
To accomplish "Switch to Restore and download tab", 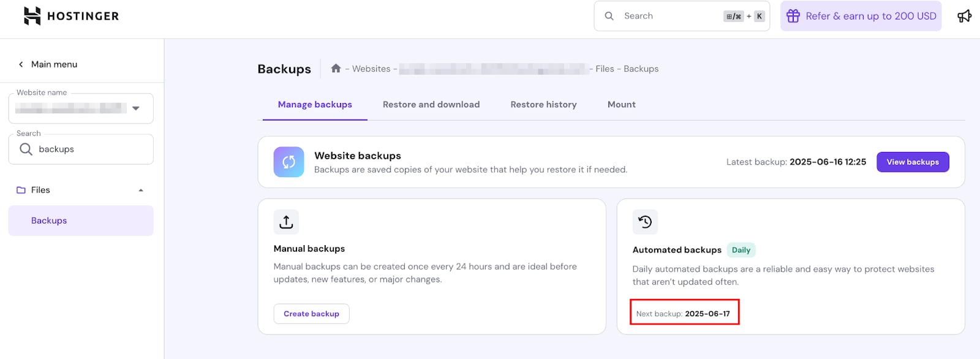I will [431, 105].
